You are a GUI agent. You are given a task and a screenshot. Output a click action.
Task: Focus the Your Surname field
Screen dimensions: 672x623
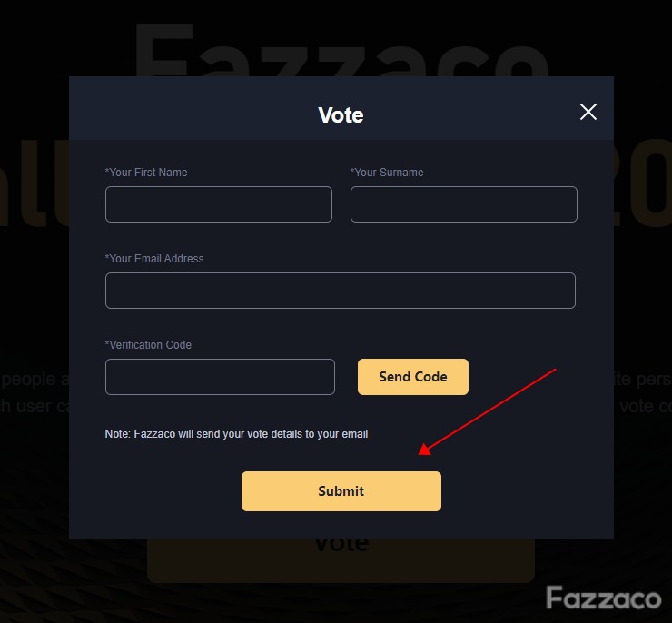point(464,204)
